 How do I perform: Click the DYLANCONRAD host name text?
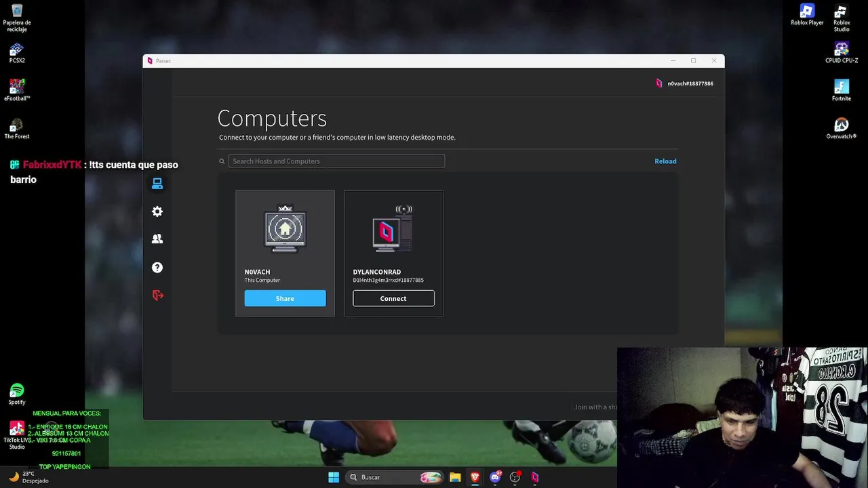coord(377,272)
